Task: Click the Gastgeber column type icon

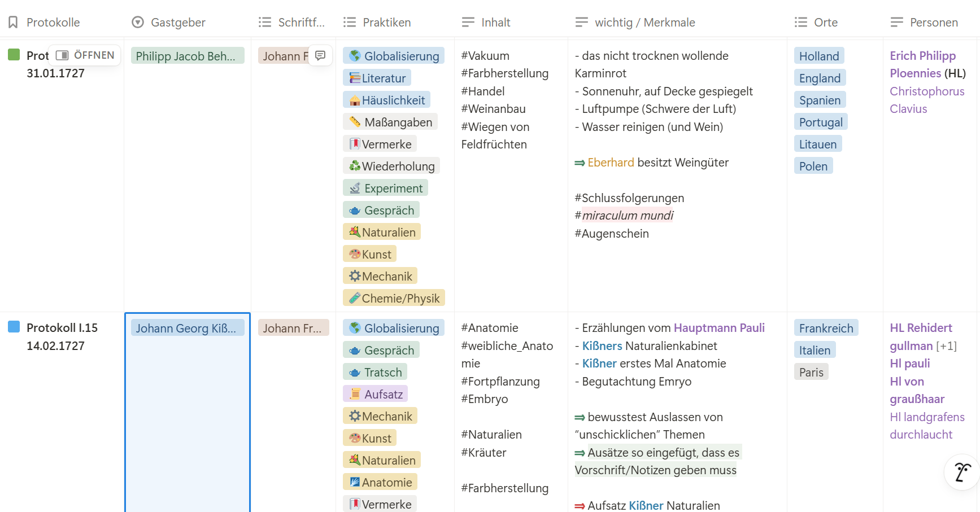Action: coord(138,23)
